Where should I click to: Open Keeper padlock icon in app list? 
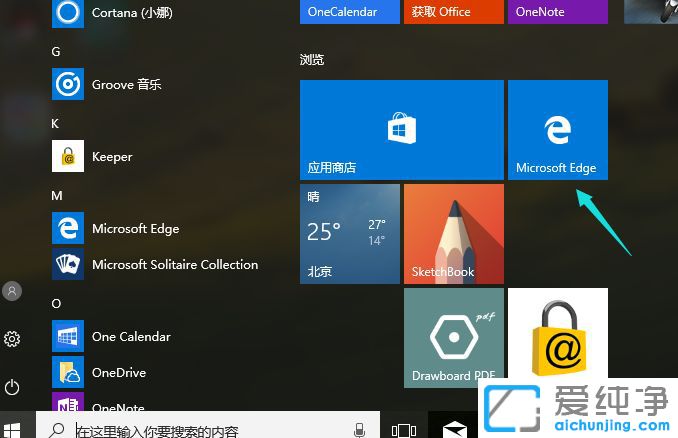[x=68, y=156]
